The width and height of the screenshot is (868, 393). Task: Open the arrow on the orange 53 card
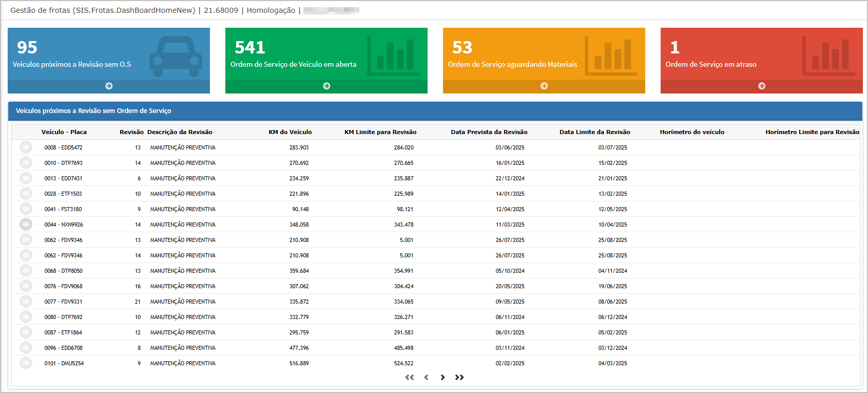pos(544,86)
